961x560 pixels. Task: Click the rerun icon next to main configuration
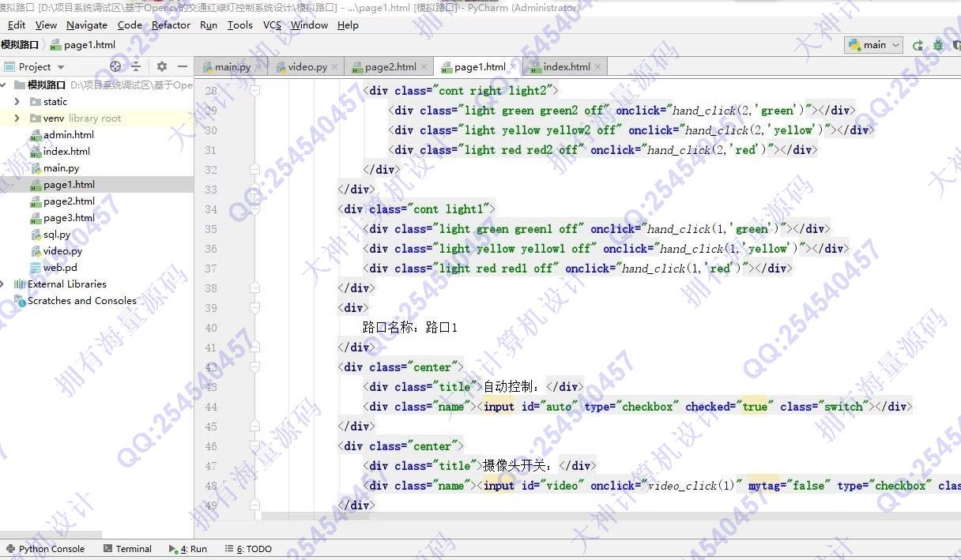tap(918, 45)
